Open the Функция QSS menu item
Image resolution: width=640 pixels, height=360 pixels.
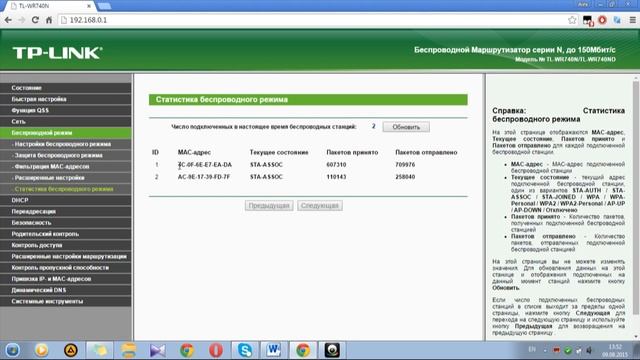tap(66, 110)
